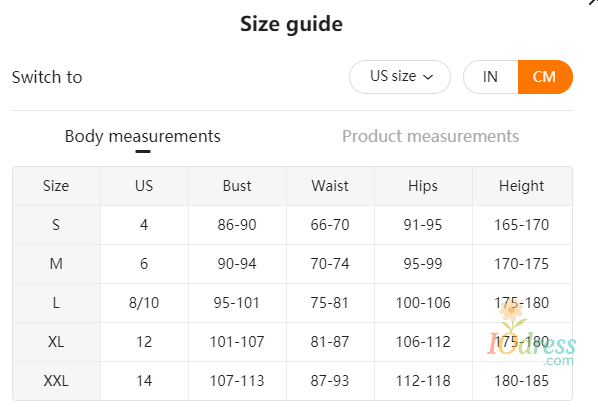Click the XXL size row label

coord(56,381)
